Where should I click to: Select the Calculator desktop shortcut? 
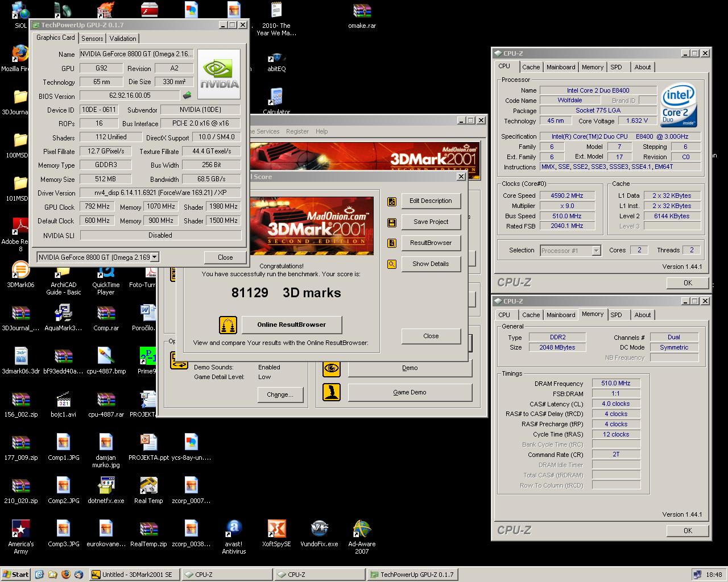pos(277,101)
